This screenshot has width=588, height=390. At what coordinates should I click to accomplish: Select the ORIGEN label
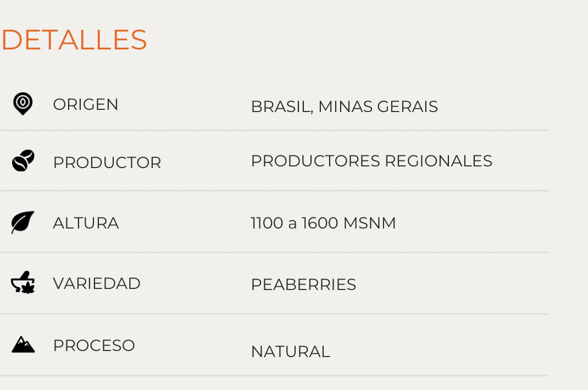[86, 104]
